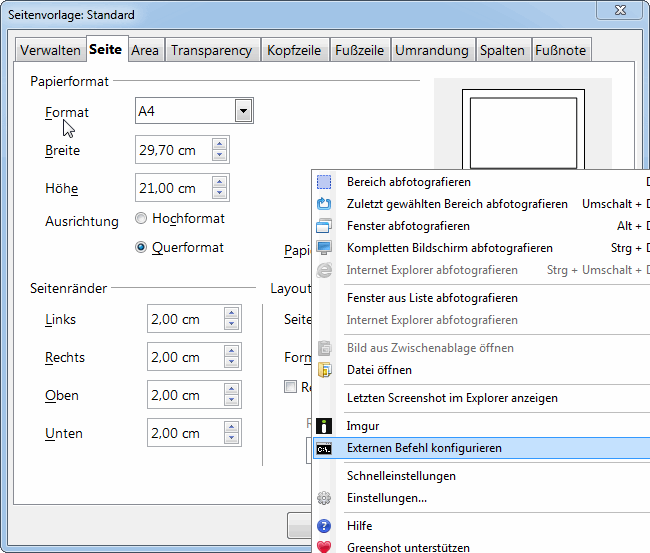This screenshot has width=650, height=553.
Task: Choose Imgur menu entry
Action: coord(481,426)
